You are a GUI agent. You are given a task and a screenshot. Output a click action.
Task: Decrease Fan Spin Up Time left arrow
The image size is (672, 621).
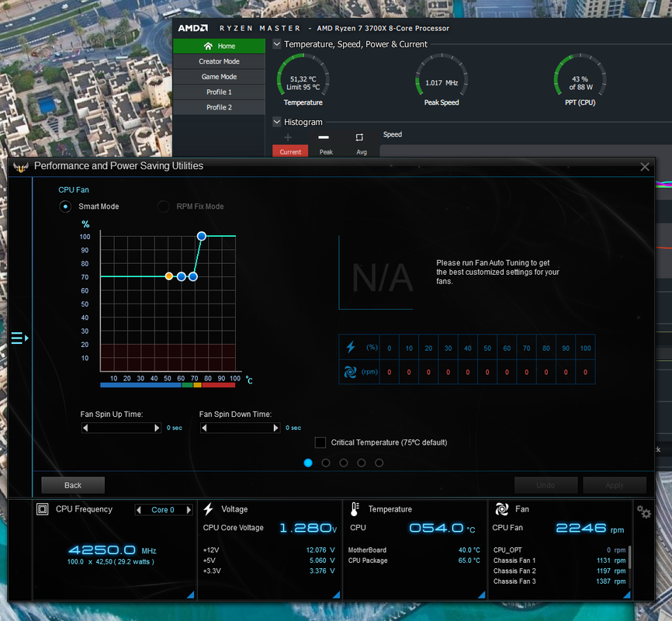85,428
